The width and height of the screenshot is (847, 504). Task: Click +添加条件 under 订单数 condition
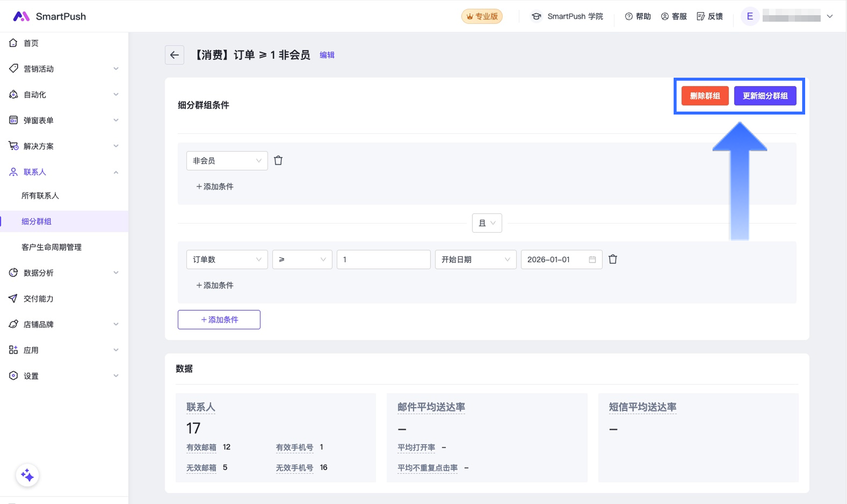(x=215, y=285)
